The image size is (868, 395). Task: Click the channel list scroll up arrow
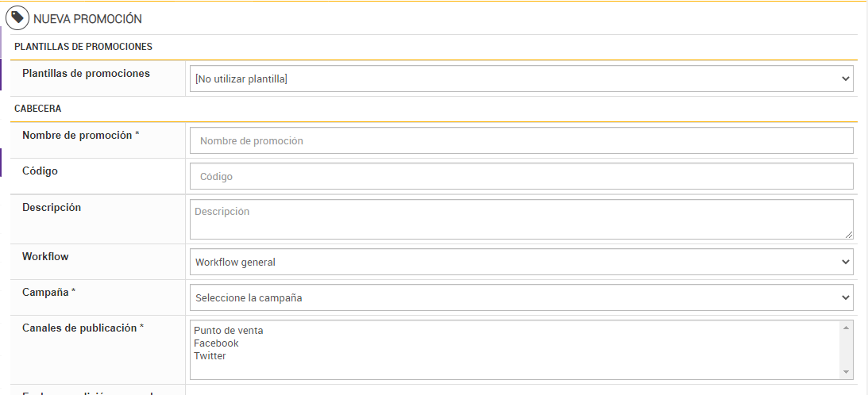847,328
